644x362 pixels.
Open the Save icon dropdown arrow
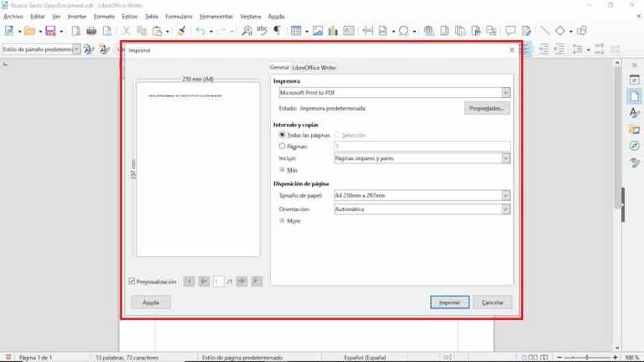(61, 31)
